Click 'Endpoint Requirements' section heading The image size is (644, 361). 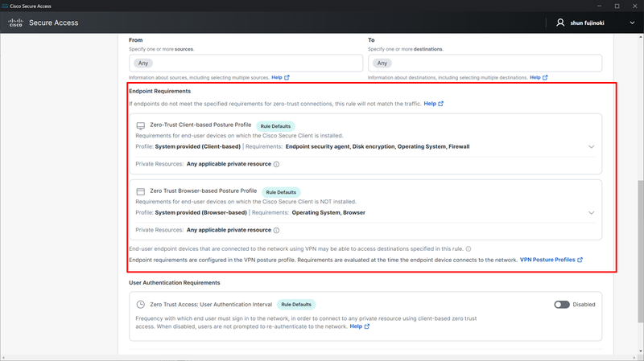(159, 91)
